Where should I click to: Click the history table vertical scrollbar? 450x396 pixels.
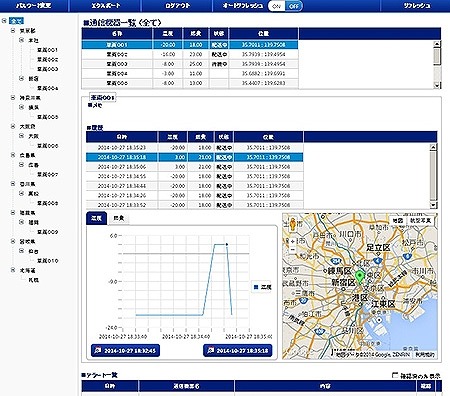433,176
